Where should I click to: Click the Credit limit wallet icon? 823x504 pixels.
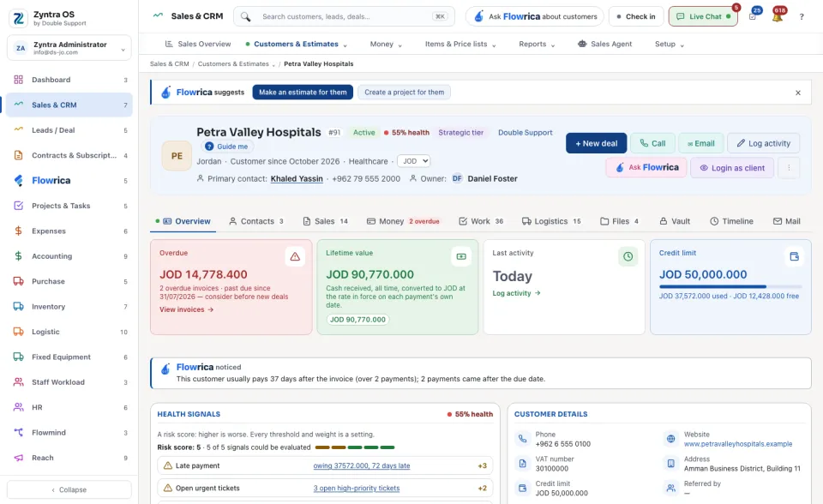click(794, 257)
